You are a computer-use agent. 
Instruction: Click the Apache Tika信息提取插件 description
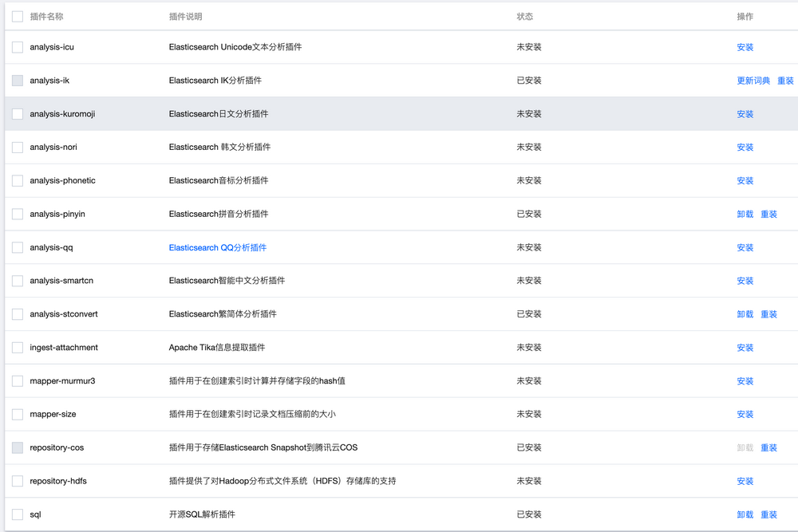click(x=217, y=348)
